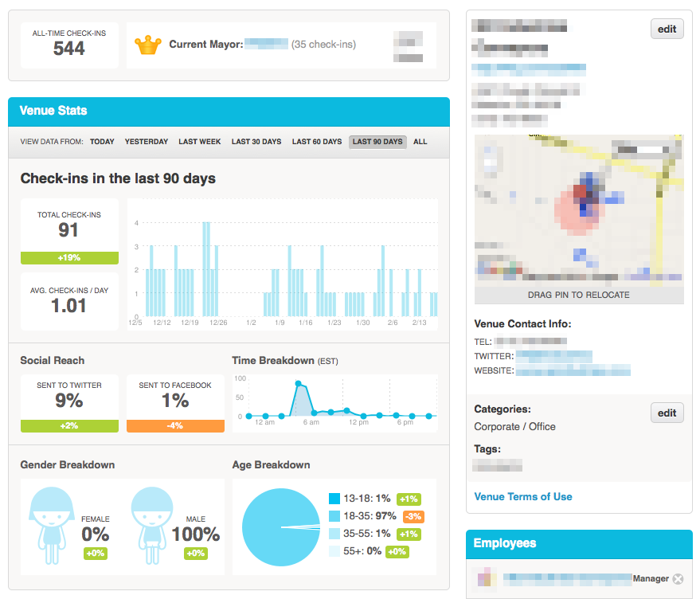Select the Last Week date range

[x=200, y=142]
